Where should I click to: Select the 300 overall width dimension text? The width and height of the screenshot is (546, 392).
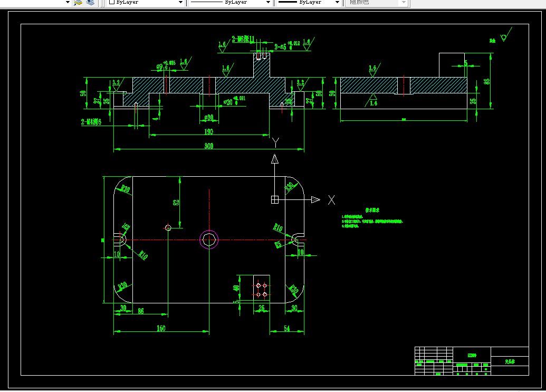coord(208,146)
